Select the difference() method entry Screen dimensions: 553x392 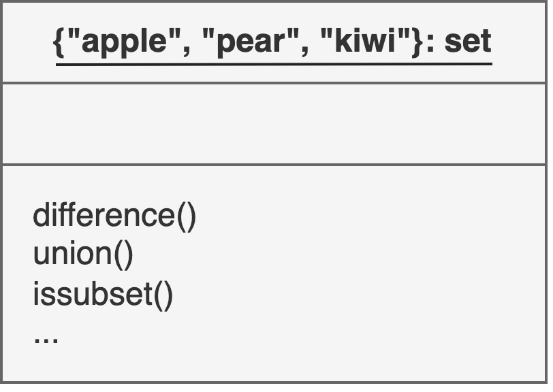click(x=114, y=216)
